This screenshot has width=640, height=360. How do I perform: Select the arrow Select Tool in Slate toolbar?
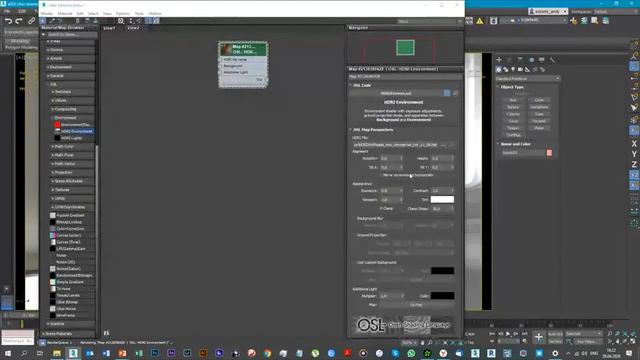click(x=43, y=21)
